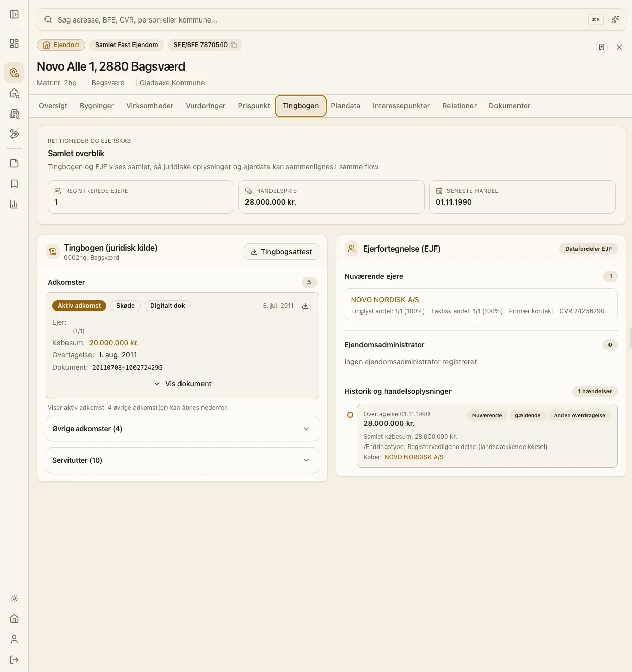Open the document note icon in sidebar
Viewport: 632px width, 672px height.
[x=14, y=163]
